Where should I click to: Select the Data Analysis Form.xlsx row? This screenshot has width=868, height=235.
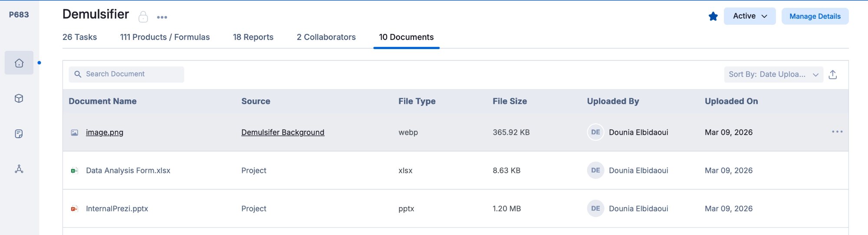(x=128, y=171)
